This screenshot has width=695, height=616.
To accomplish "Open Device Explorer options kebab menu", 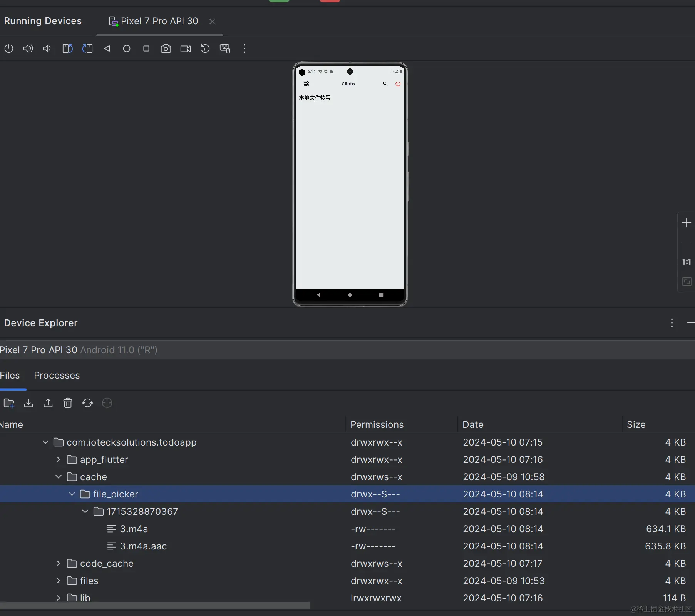I will [672, 323].
